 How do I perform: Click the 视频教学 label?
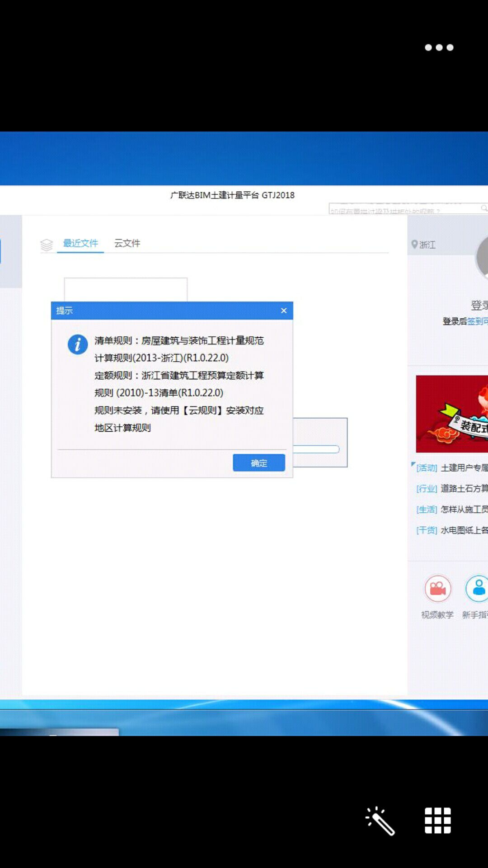(x=437, y=615)
